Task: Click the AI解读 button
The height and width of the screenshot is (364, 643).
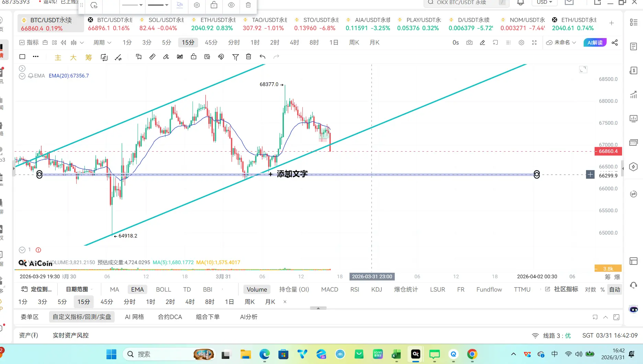Action: coord(595,43)
